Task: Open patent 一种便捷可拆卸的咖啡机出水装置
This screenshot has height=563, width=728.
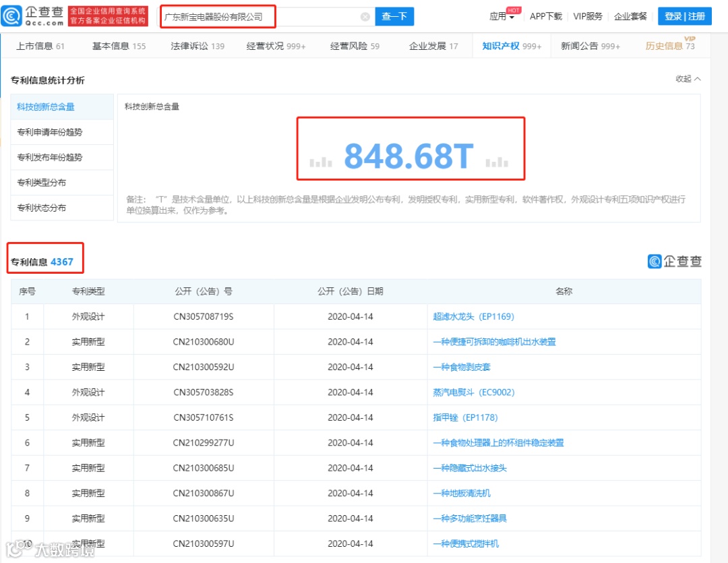Action: [x=494, y=342]
